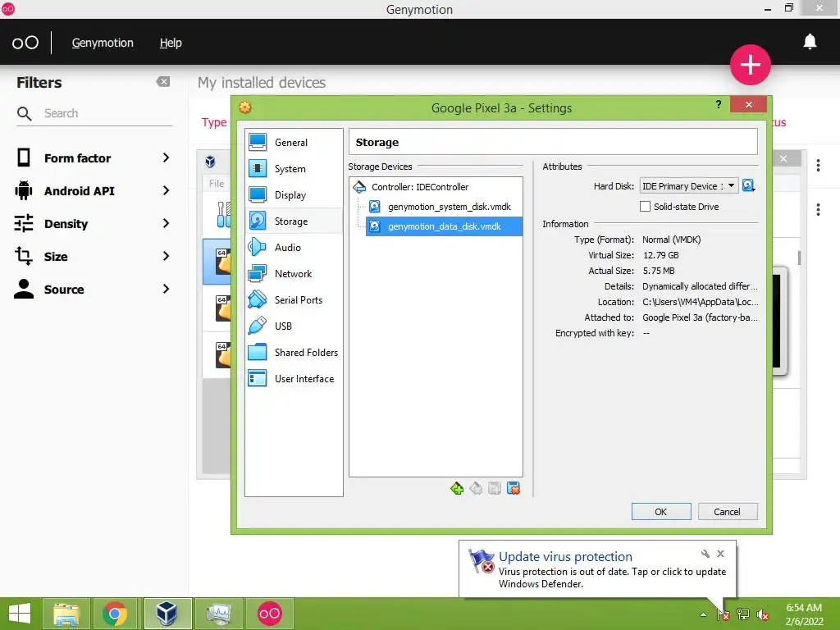Click the Virtual Size value 12.79 GB
Image resolution: width=840 pixels, height=630 pixels.
click(660, 256)
